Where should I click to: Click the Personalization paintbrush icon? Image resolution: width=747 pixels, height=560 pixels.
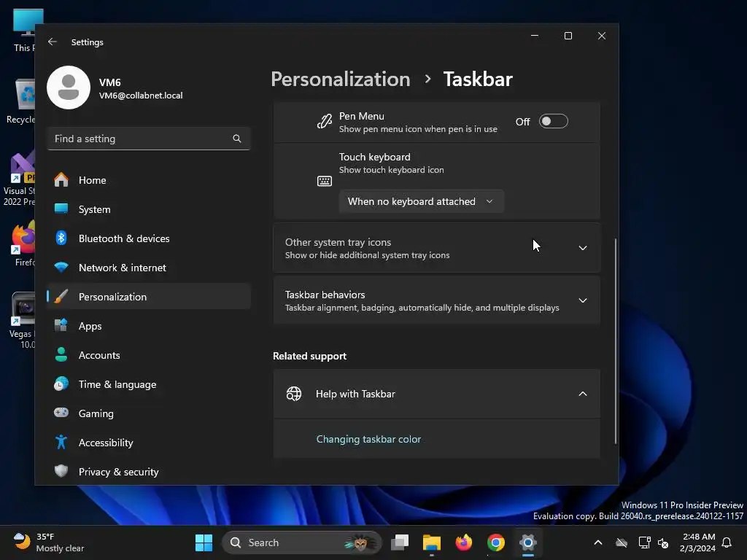[x=61, y=297]
